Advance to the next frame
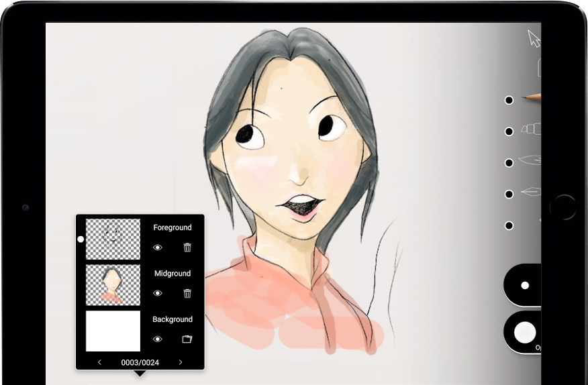Viewport: 588px width, 385px height. tap(181, 362)
